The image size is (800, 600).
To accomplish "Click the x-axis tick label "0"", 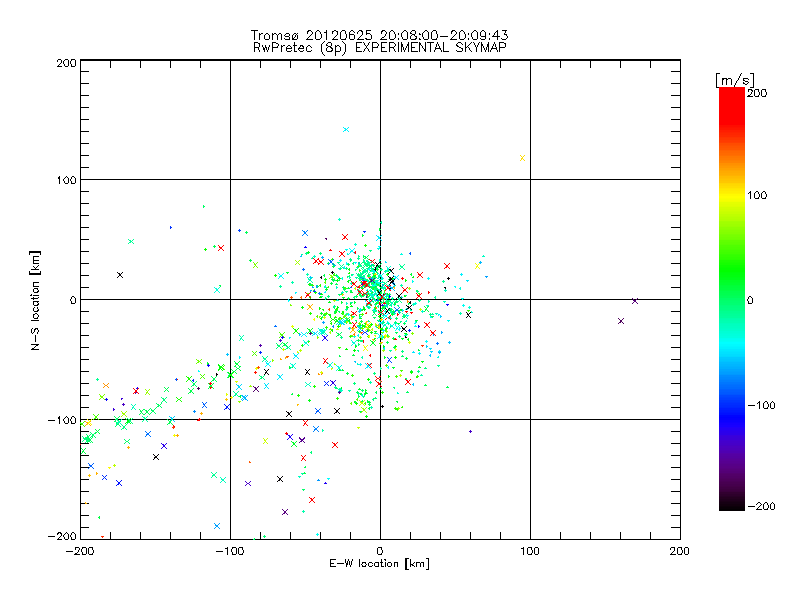I will click(380, 552).
